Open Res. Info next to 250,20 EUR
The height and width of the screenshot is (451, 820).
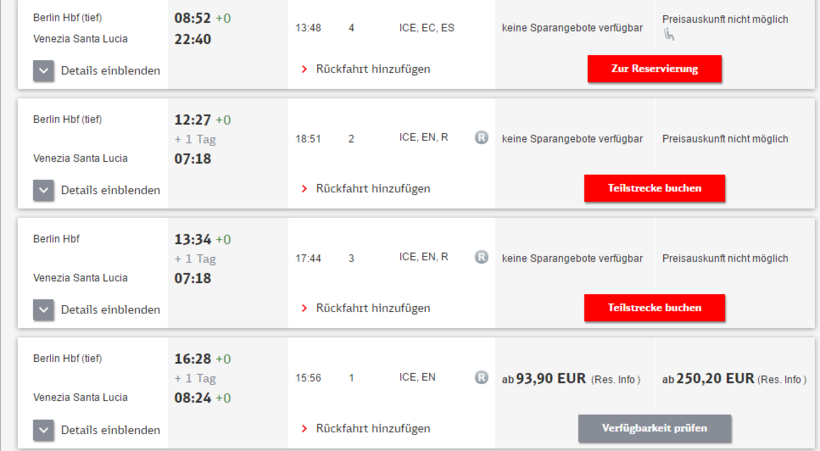click(782, 379)
